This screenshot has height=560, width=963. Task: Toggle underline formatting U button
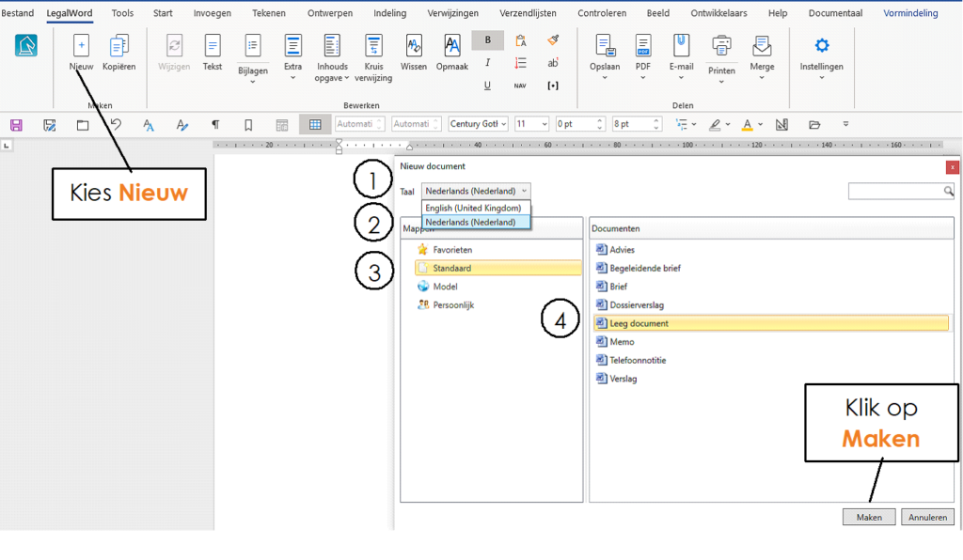coord(487,86)
